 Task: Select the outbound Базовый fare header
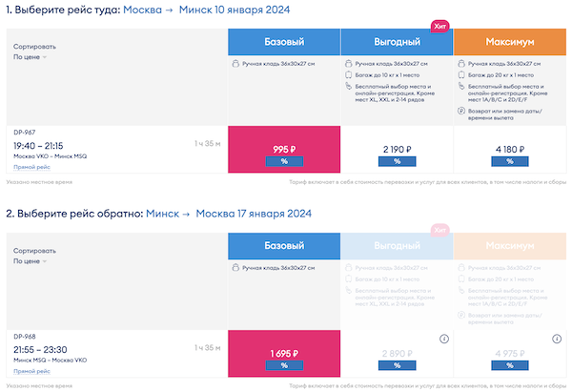click(x=284, y=42)
